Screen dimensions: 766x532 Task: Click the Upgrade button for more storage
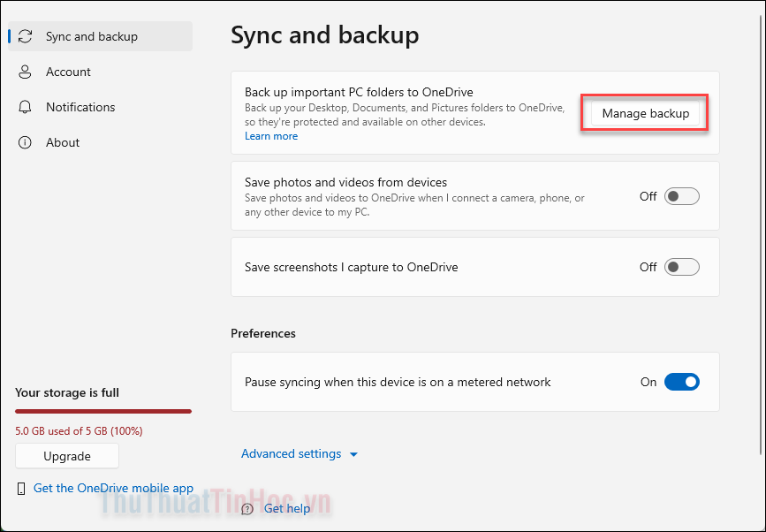click(x=66, y=456)
